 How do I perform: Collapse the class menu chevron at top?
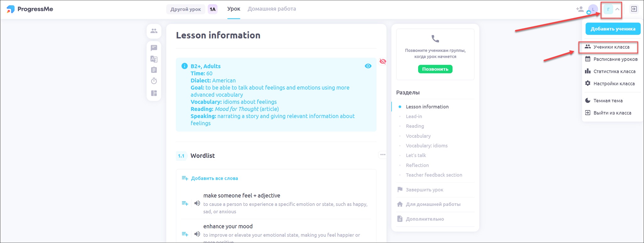617,9
